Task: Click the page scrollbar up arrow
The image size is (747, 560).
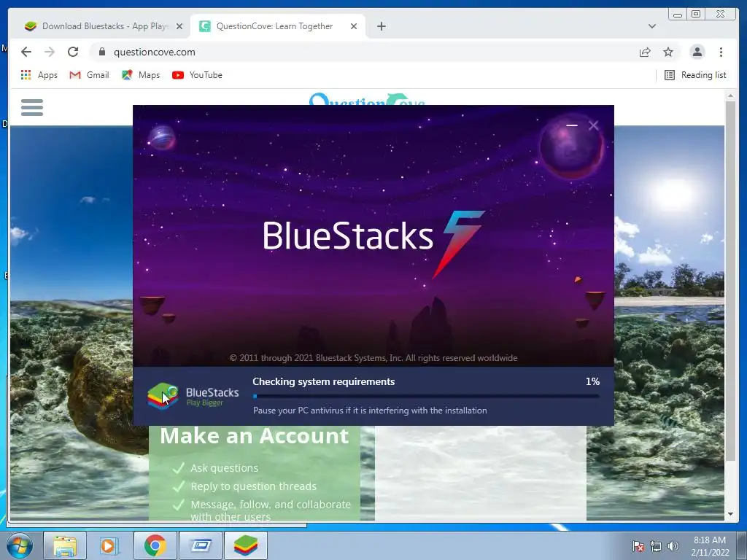Action: pyautogui.click(x=729, y=96)
